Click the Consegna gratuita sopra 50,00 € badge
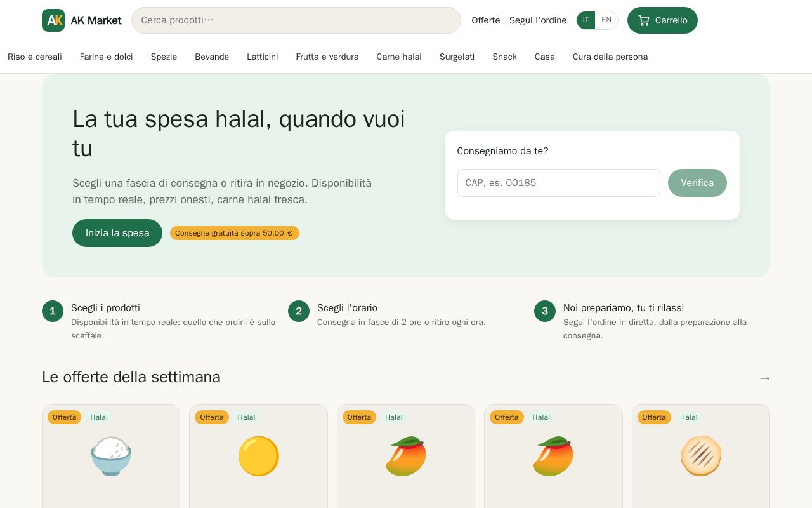812x508 pixels. [x=235, y=233]
